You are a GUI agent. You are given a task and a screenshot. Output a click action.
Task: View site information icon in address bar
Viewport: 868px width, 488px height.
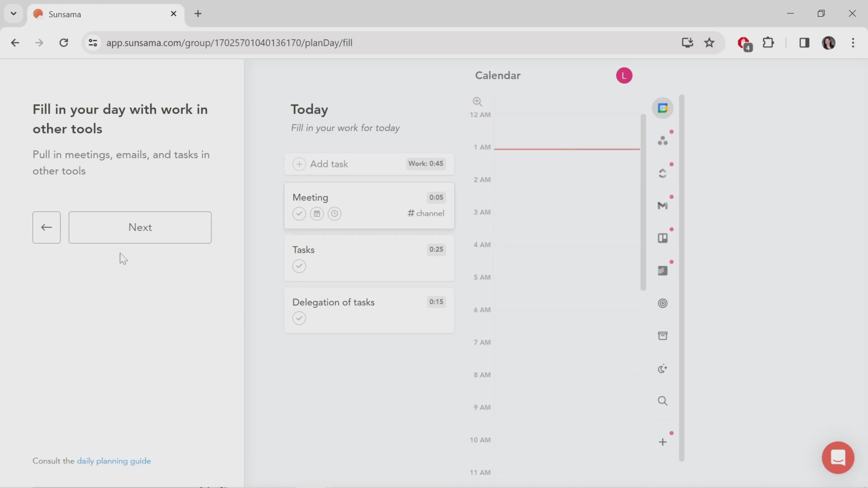click(93, 43)
